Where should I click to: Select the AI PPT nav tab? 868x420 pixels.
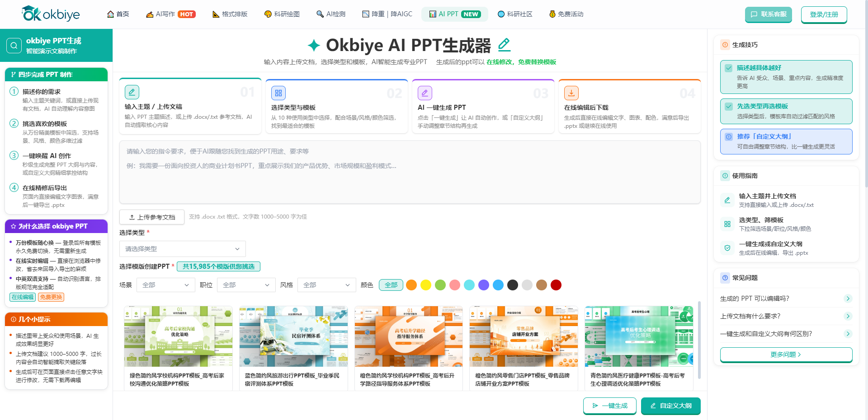[x=455, y=14]
